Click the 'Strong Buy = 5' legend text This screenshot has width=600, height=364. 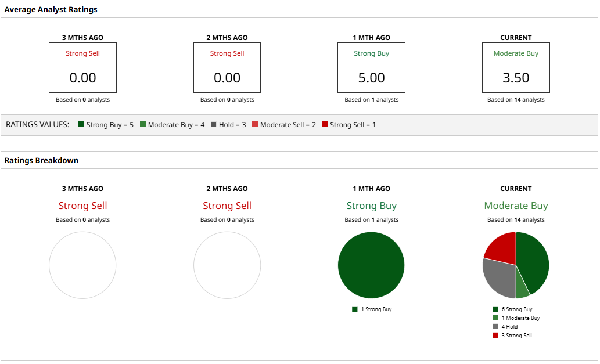pyautogui.click(x=110, y=125)
